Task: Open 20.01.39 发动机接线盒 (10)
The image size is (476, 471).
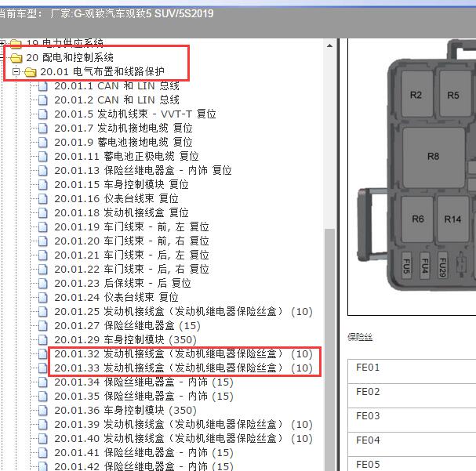Action: coord(183,424)
